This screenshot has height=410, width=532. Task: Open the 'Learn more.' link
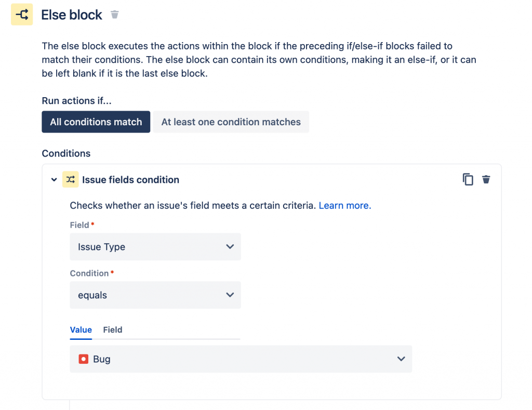[345, 205]
